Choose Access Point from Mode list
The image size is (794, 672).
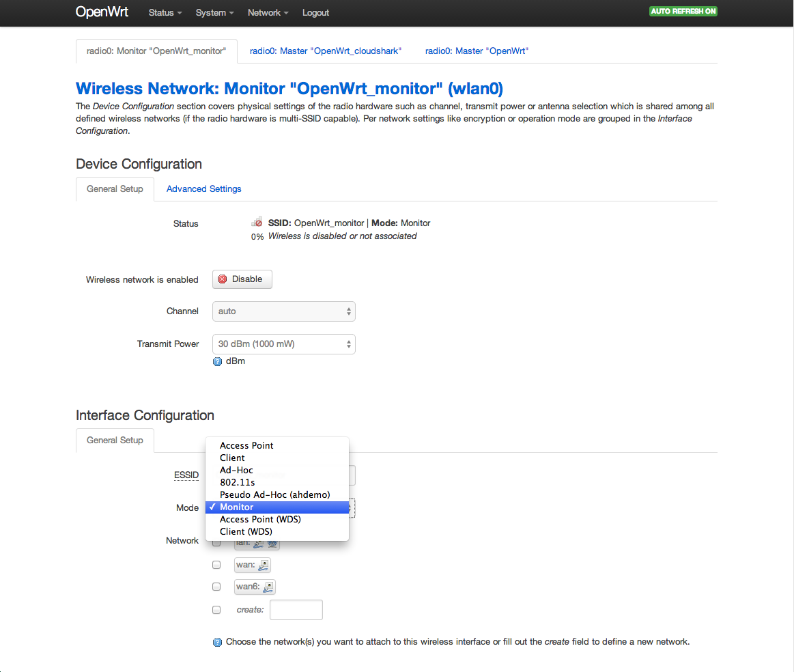click(277, 446)
